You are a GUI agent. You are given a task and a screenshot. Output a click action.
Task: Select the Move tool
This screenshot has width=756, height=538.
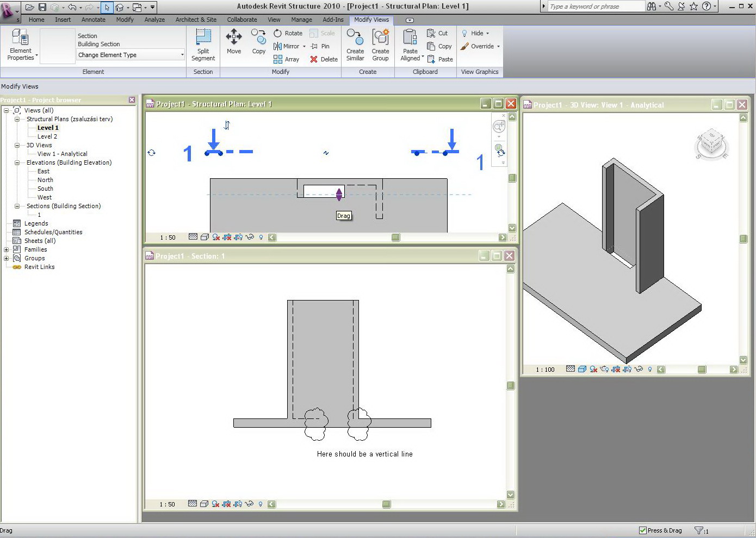click(x=234, y=42)
